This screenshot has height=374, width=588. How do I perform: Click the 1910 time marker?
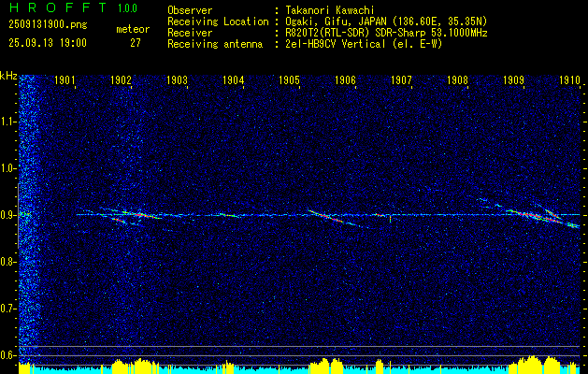[570, 79]
